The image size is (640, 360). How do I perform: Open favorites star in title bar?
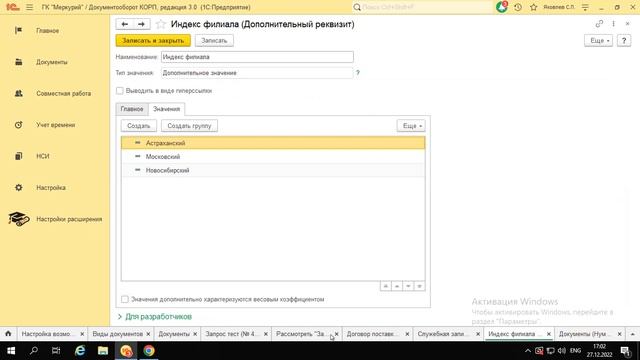[x=533, y=7]
